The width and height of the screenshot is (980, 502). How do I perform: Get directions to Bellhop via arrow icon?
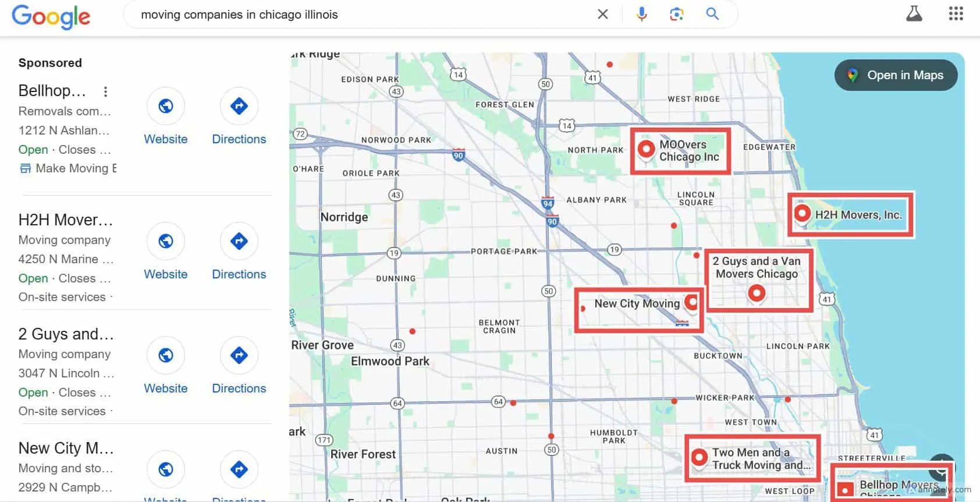tap(239, 106)
